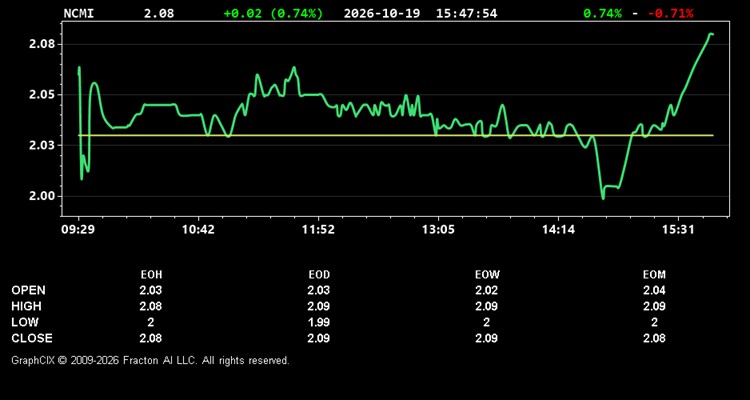Click the timestamp 15:47:54
Image resolution: width=750 pixels, height=400 pixels.
coord(466,13)
